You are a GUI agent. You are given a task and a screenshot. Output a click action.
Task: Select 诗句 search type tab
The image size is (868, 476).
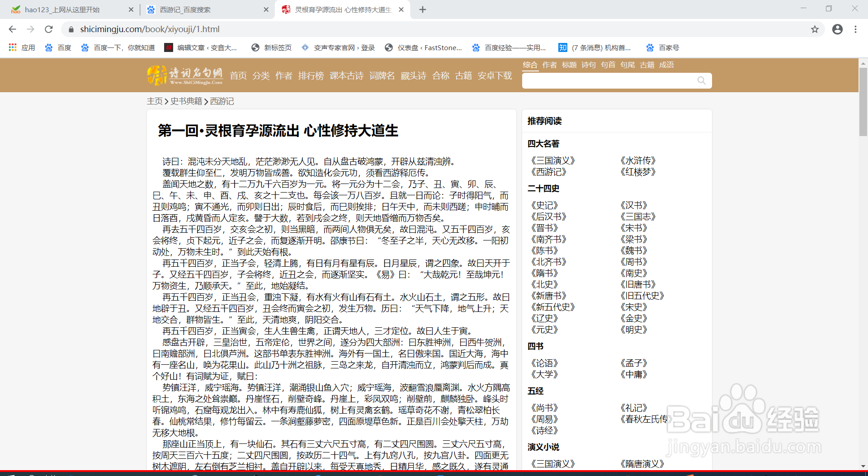(x=589, y=65)
